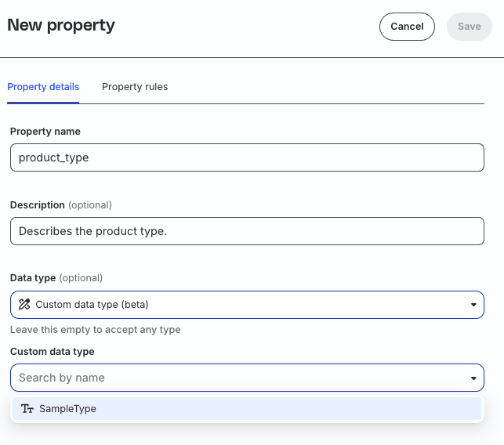504x445 pixels.
Task: Click the Data type dropdown arrow
Action: click(473, 305)
